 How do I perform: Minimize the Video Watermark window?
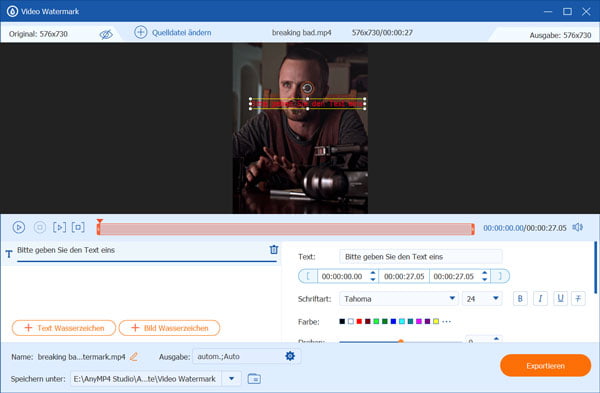pyautogui.click(x=548, y=11)
